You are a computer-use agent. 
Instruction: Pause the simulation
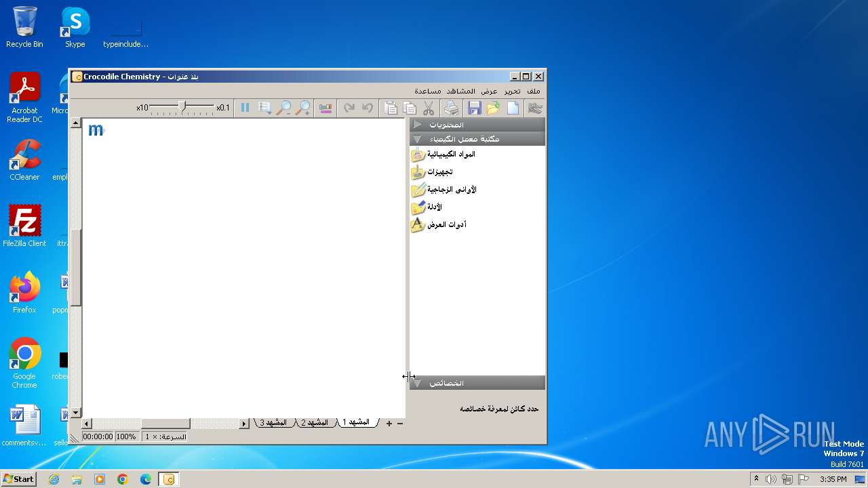(x=245, y=108)
